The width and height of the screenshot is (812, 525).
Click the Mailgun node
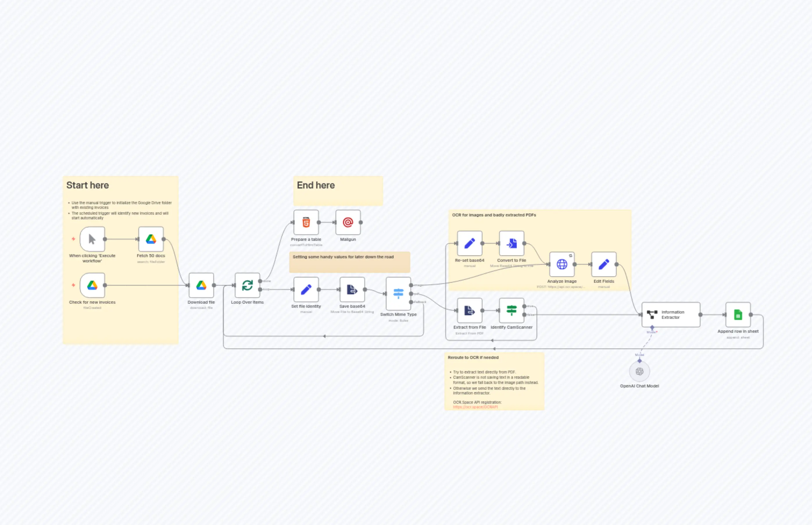click(348, 222)
